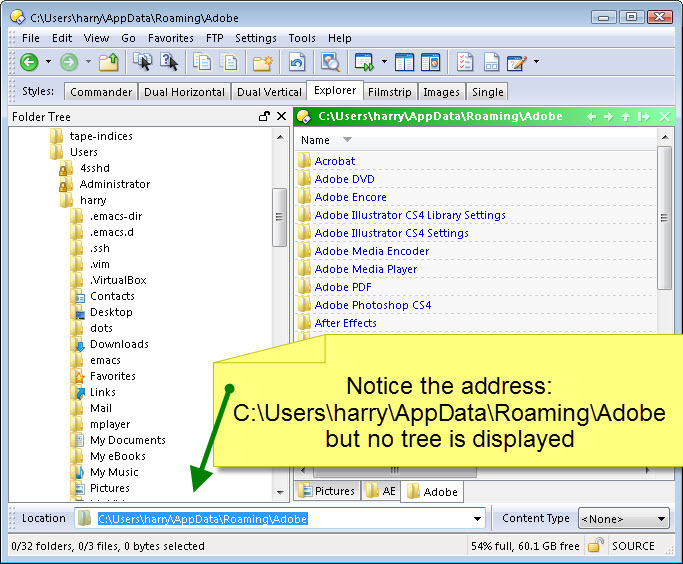Switch to the Pictures folder tab
Image resolution: width=683 pixels, height=564 pixels.
pos(328,491)
